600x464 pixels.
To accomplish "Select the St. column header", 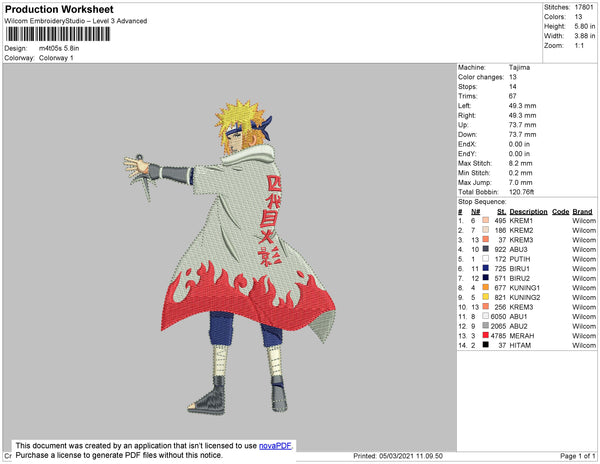I will pyautogui.click(x=501, y=212).
